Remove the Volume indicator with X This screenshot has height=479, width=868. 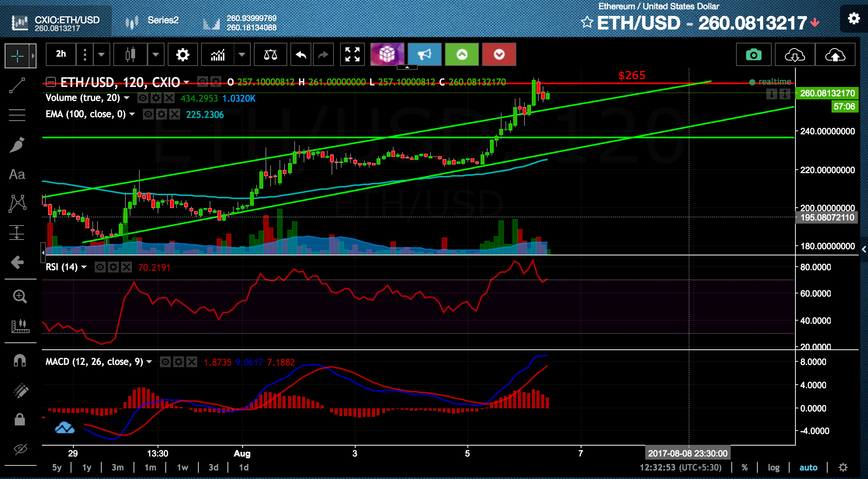click(x=169, y=98)
